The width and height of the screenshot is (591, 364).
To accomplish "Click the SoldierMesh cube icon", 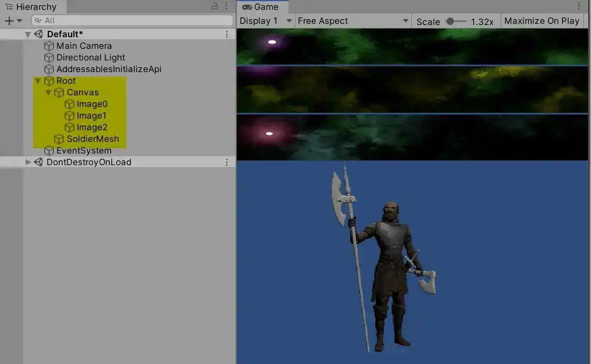I will coord(58,139).
